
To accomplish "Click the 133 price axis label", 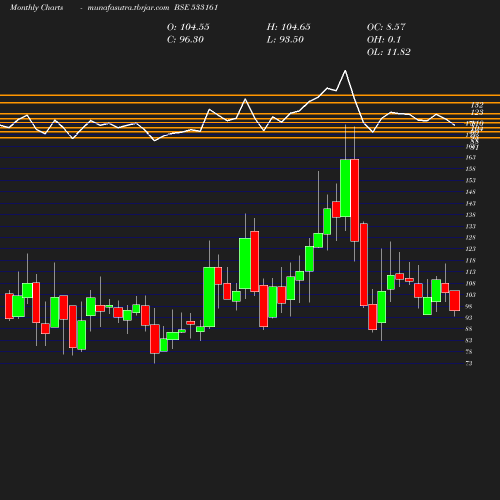I will (x=470, y=226).
